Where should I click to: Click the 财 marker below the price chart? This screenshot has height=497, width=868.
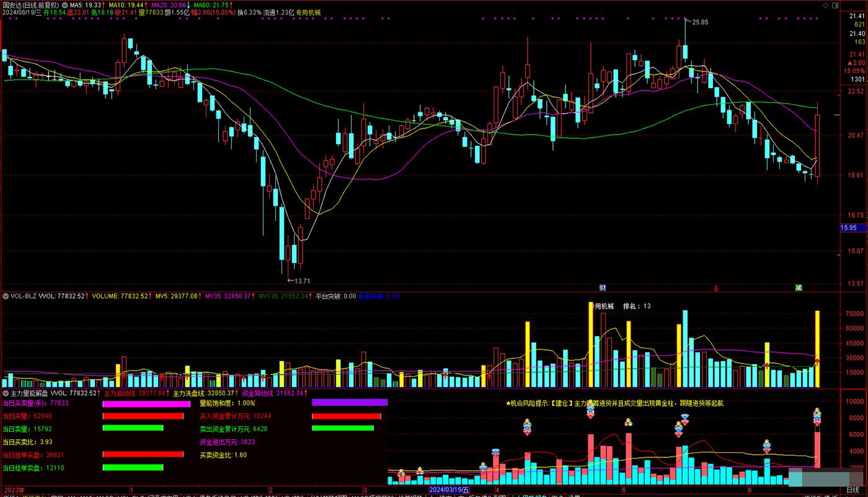point(602,288)
